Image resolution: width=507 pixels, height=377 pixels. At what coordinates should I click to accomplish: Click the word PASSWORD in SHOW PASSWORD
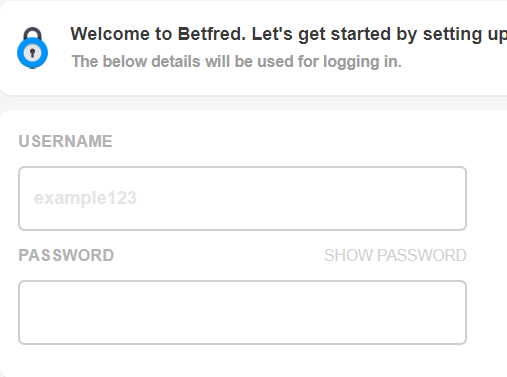[422, 255]
